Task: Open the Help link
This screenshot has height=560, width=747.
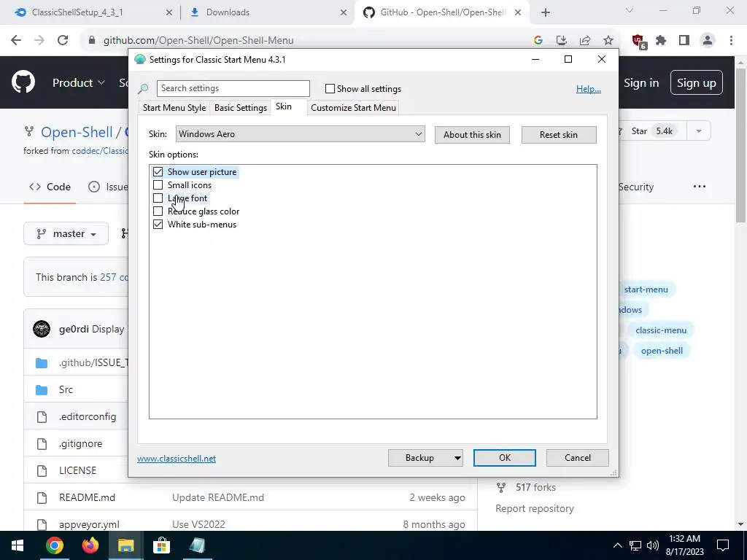Action: [x=589, y=89]
